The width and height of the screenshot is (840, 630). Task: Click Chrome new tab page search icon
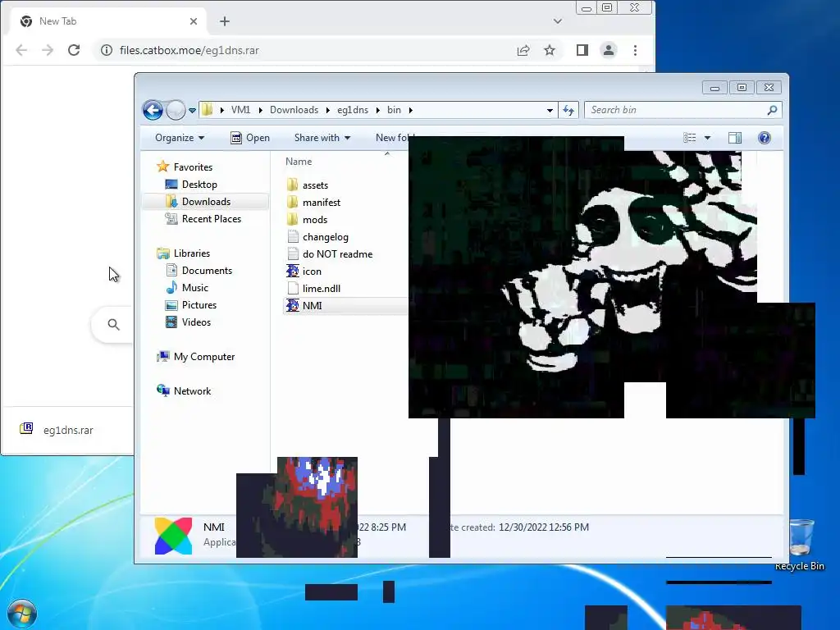pyautogui.click(x=113, y=324)
